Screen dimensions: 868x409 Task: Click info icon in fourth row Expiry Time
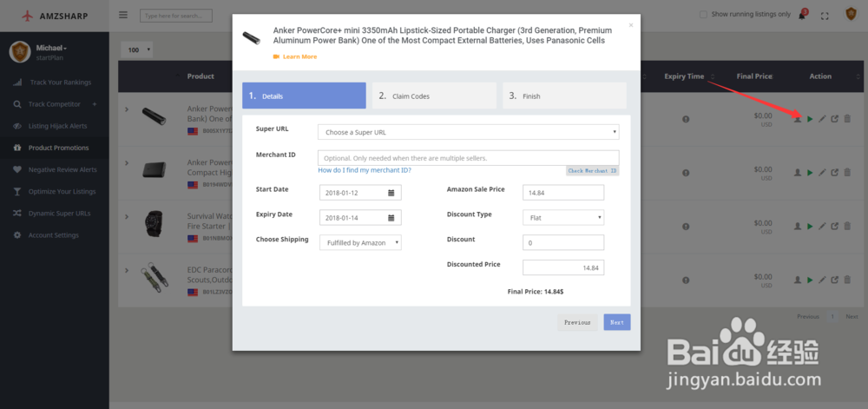click(x=686, y=280)
